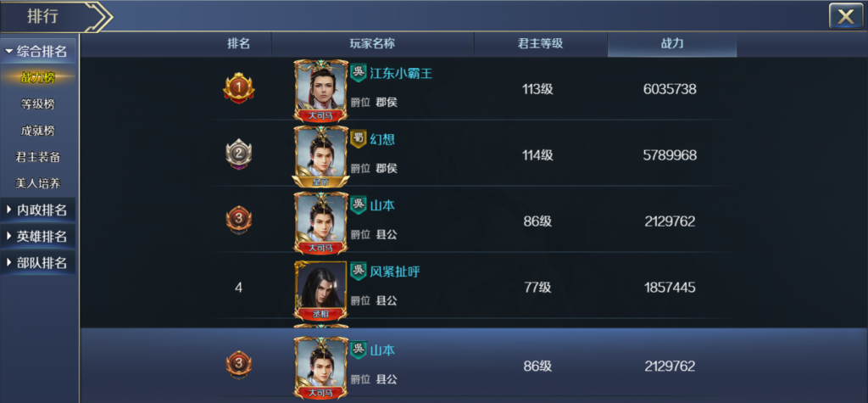Click the 吴 faction badge beside 江东小霸王

click(359, 73)
